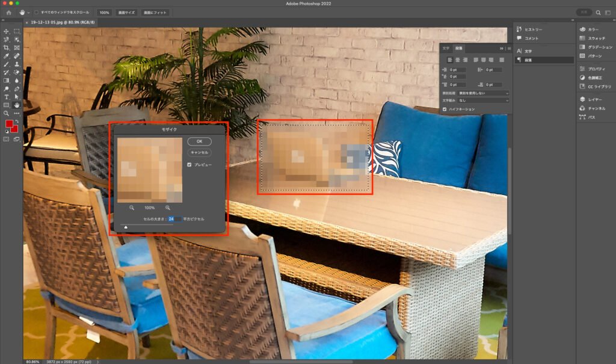Select the Move tool in toolbar

pos(6,31)
